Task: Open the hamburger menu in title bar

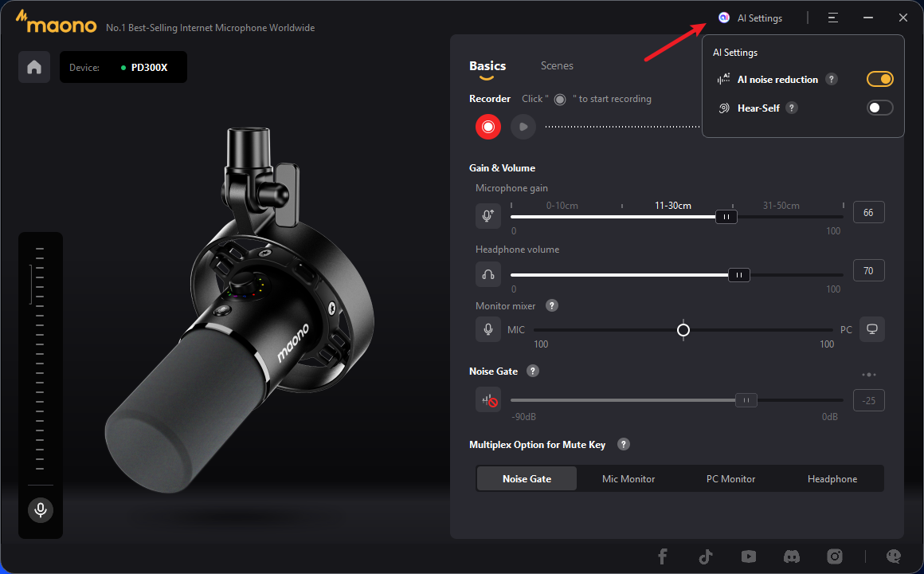Action: 832,17
